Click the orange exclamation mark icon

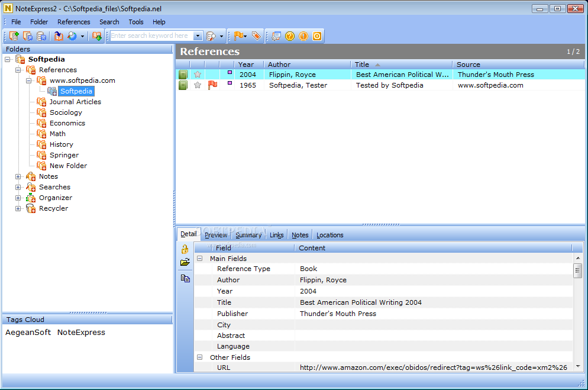click(x=303, y=36)
